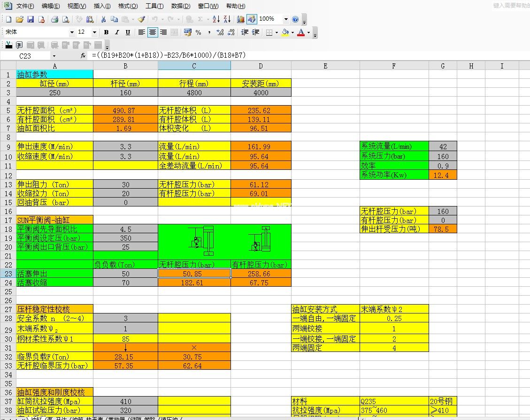Open the font size dropdown showing 12
Image resolution: width=530 pixels, height=420 pixels.
click(x=94, y=32)
